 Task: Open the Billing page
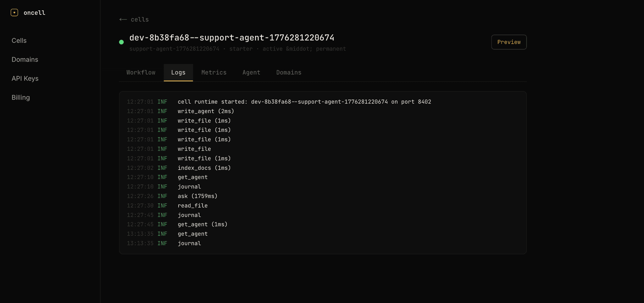[21, 97]
